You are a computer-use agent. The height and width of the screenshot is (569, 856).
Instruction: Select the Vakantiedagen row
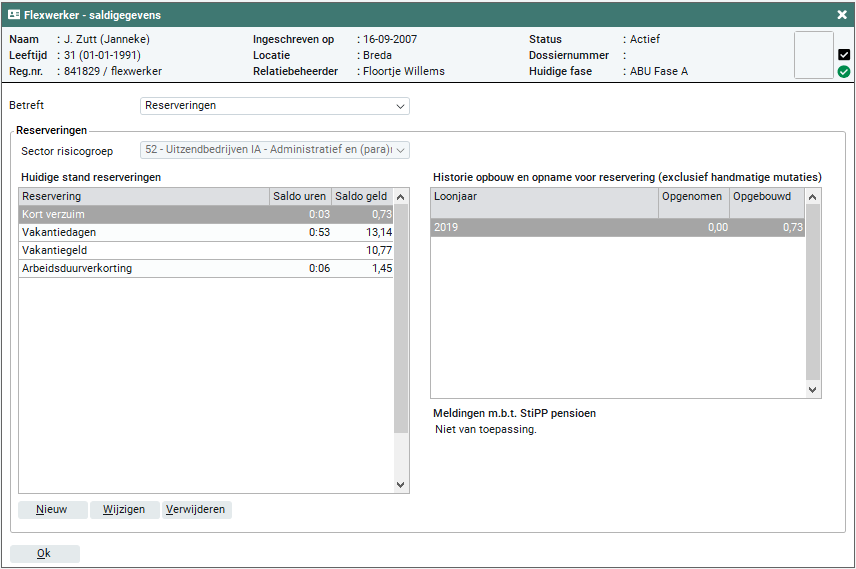(144, 233)
